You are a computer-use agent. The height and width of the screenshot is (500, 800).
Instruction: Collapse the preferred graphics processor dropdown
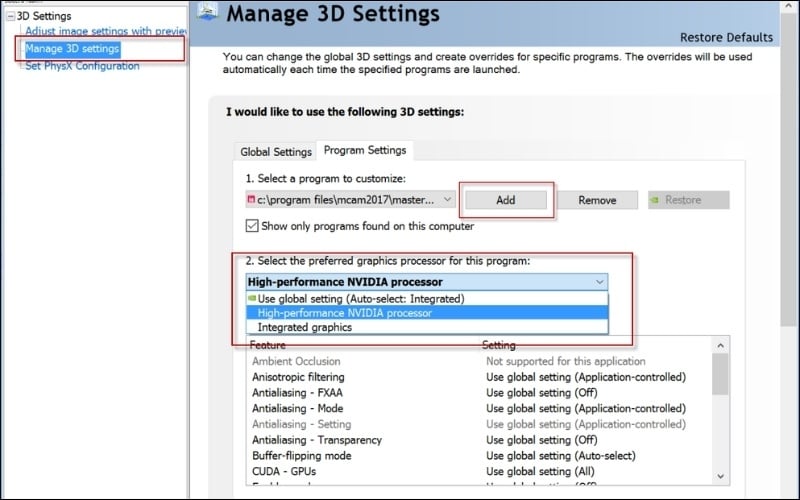(x=597, y=282)
